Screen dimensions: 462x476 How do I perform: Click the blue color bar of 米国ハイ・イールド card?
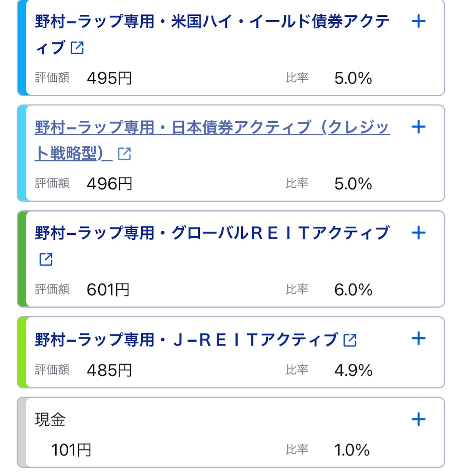22,48
